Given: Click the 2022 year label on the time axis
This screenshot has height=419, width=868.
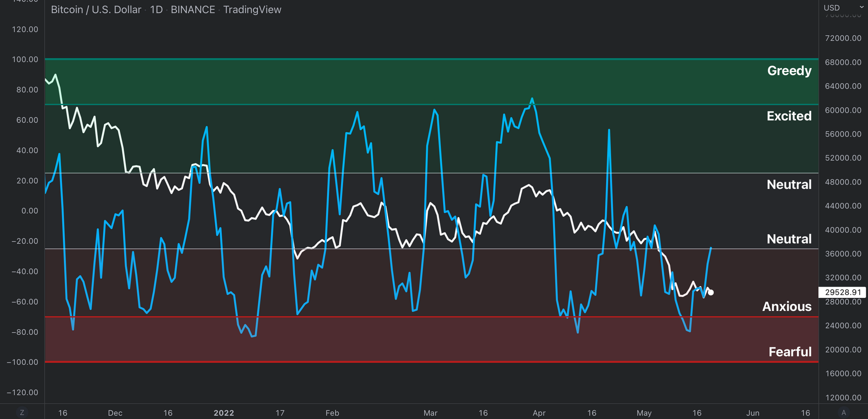Looking at the screenshot, I should pyautogui.click(x=224, y=413).
